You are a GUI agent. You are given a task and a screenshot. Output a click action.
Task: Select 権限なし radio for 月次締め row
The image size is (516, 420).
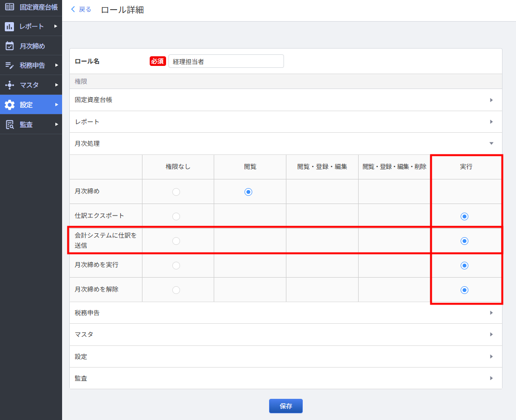[176, 192]
